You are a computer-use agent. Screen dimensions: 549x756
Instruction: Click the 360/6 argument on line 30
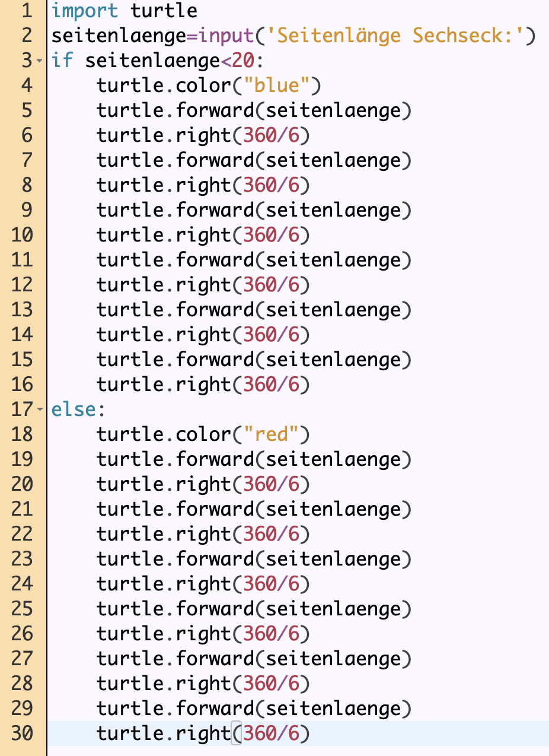(x=270, y=734)
